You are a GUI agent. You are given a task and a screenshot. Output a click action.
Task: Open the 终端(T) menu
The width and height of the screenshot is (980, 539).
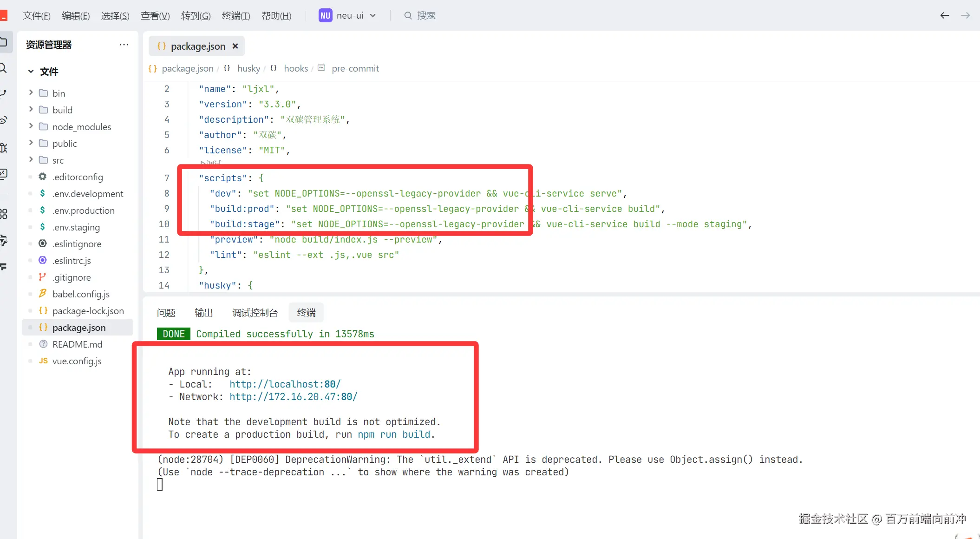pyautogui.click(x=236, y=15)
